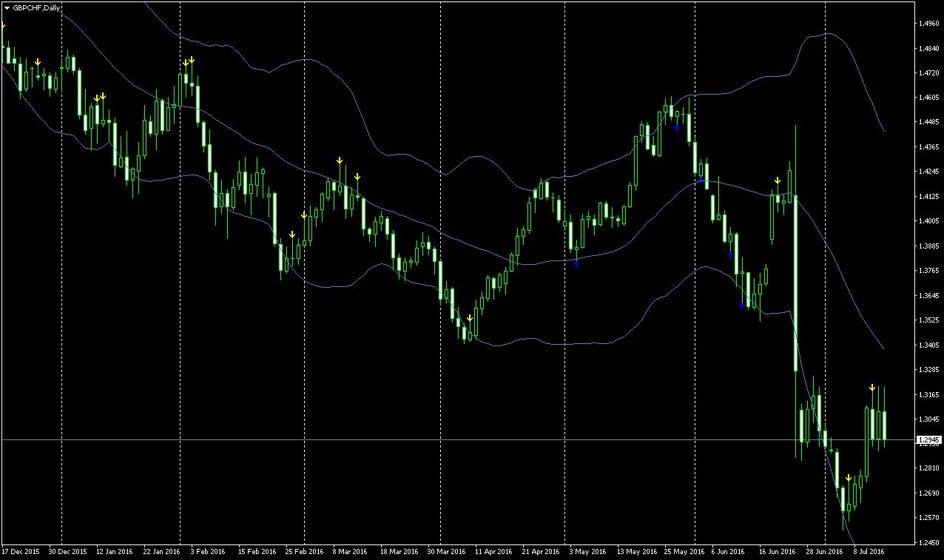The height and width of the screenshot is (560, 944).
Task: Open the GBPCHF,Daily chart dropdown triangle
Action: tap(7, 7)
